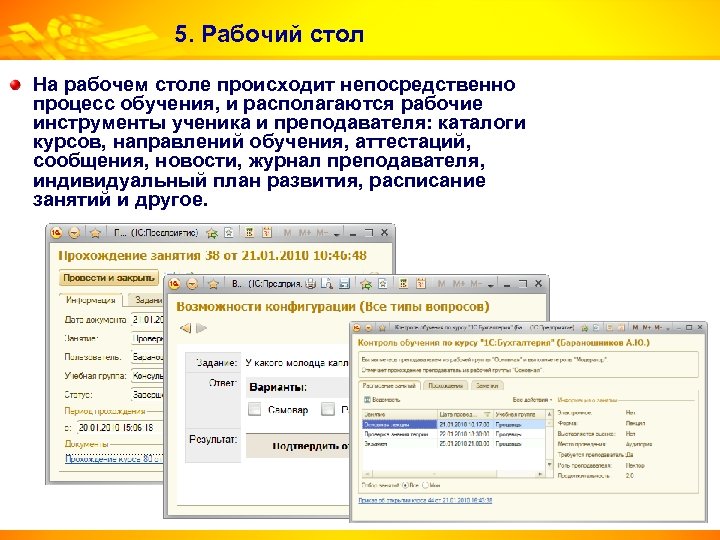
Task: Switch to middle tab in Контроль обучения
Action: coord(445,386)
